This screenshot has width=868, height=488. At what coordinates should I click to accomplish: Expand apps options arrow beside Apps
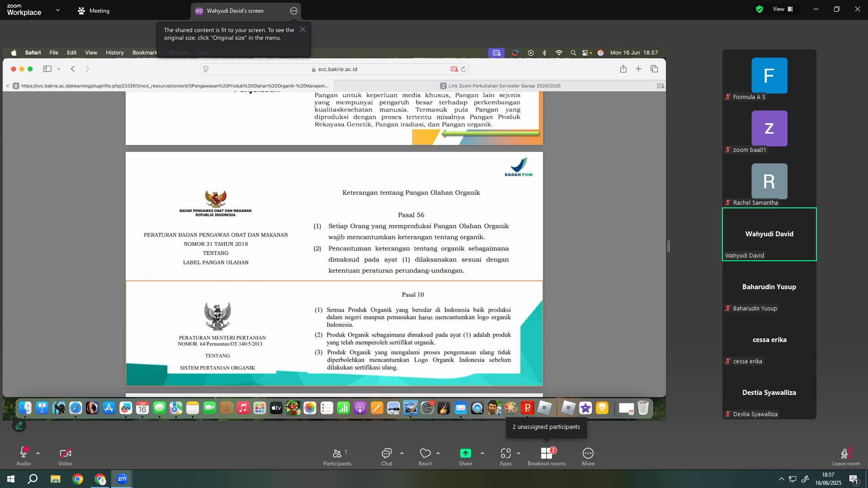pyautogui.click(x=519, y=453)
